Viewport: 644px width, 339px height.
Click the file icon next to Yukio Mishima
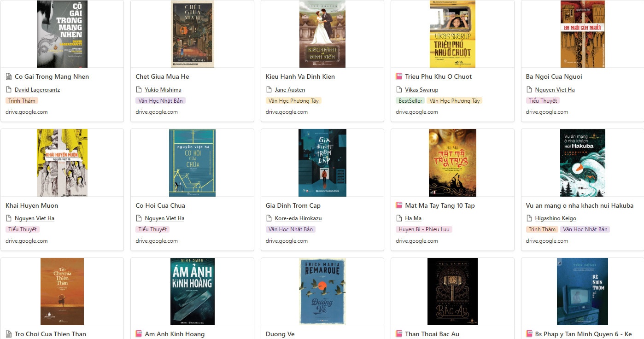tap(139, 90)
